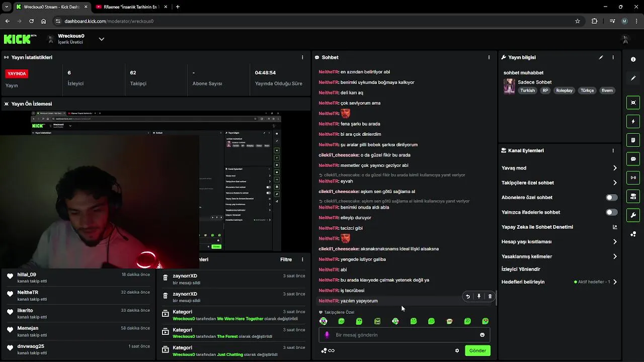Open the info icon in right sidebar
This screenshot has height=362, width=644.
pyautogui.click(x=633, y=59)
